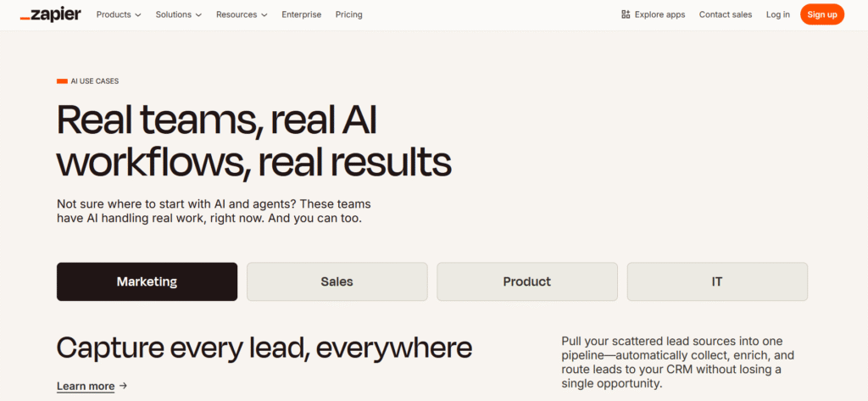Open the Explore apps link
Image resolution: width=868 pixels, height=401 pixels.
point(659,14)
